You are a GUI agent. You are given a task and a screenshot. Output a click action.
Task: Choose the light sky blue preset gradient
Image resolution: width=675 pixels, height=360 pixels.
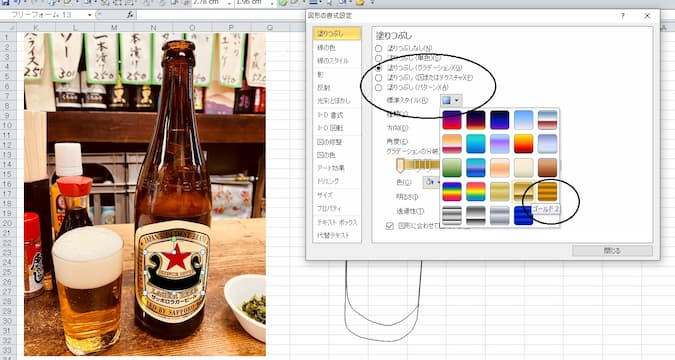523,120
